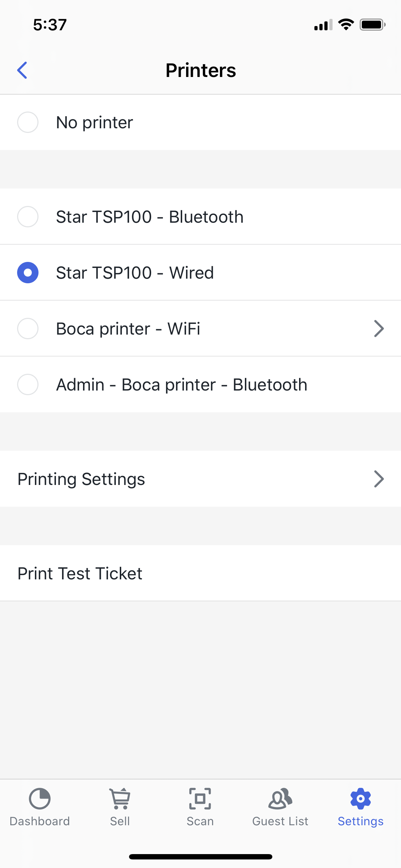
Task: Switch to the Sell tab label
Action: click(120, 821)
